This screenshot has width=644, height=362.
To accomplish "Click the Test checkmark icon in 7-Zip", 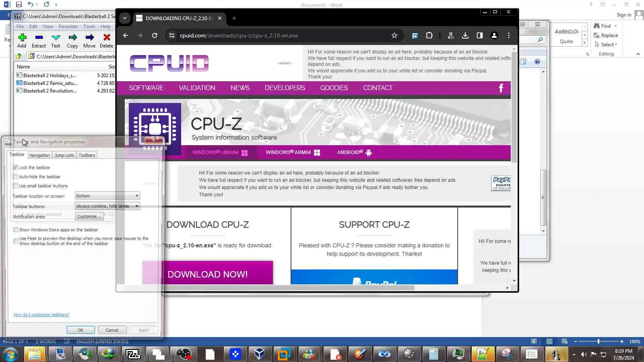I will pyautogui.click(x=56, y=37).
